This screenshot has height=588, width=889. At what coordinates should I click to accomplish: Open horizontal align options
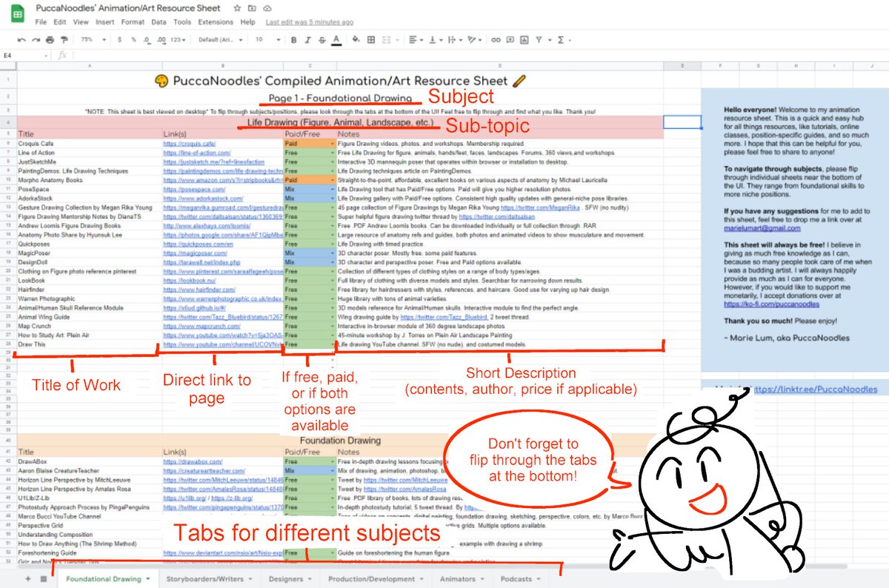pos(416,39)
